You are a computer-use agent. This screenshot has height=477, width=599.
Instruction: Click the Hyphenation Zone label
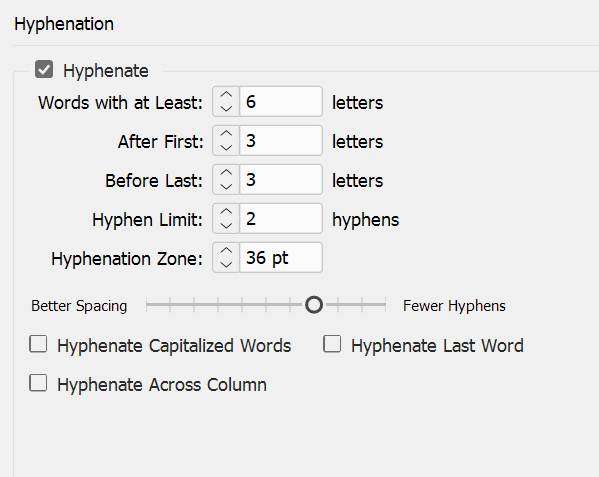[x=127, y=259]
